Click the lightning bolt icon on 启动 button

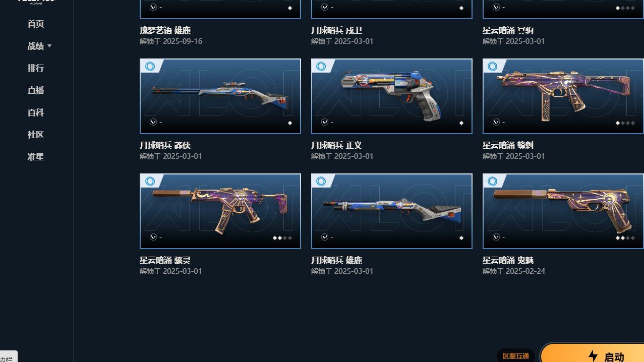pyautogui.click(x=593, y=356)
